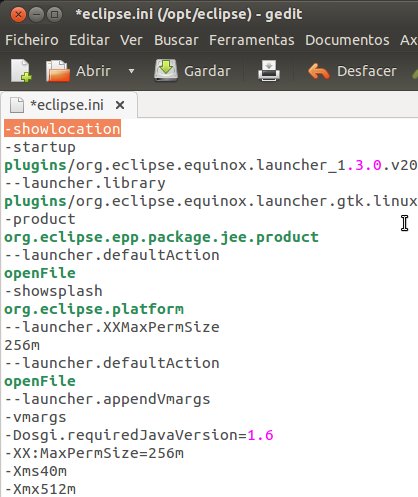
Task: Open the Ver menu
Action: click(131, 40)
